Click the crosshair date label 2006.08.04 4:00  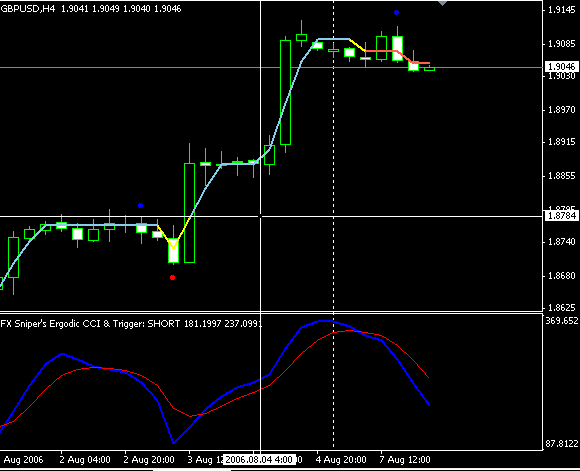(x=259, y=460)
